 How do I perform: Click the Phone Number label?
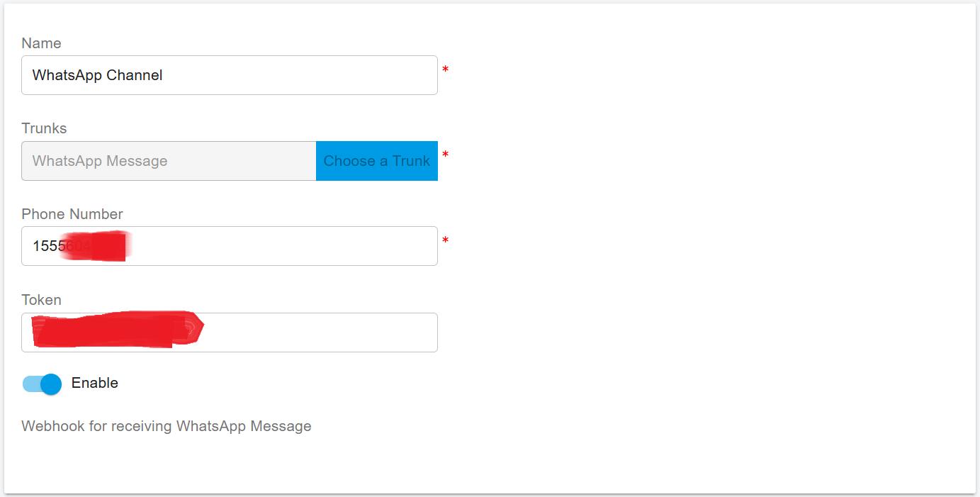click(72, 213)
